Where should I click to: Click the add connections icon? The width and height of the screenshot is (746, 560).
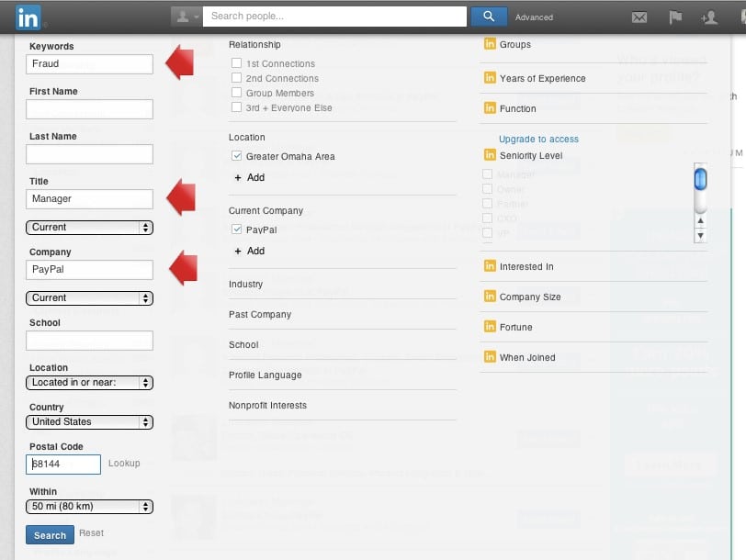(x=709, y=17)
